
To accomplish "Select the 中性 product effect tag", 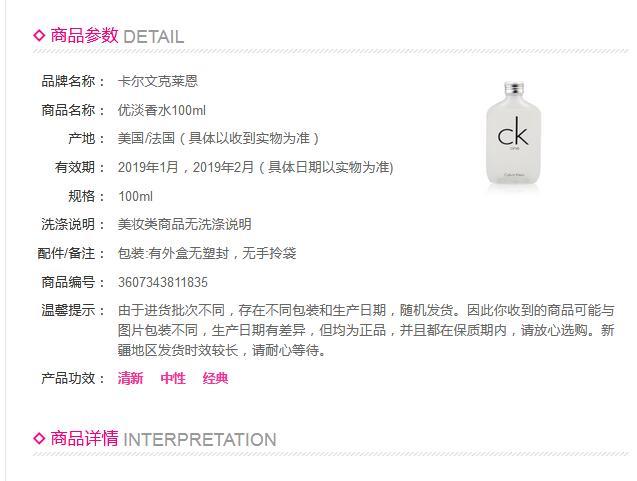I will (x=173, y=378).
